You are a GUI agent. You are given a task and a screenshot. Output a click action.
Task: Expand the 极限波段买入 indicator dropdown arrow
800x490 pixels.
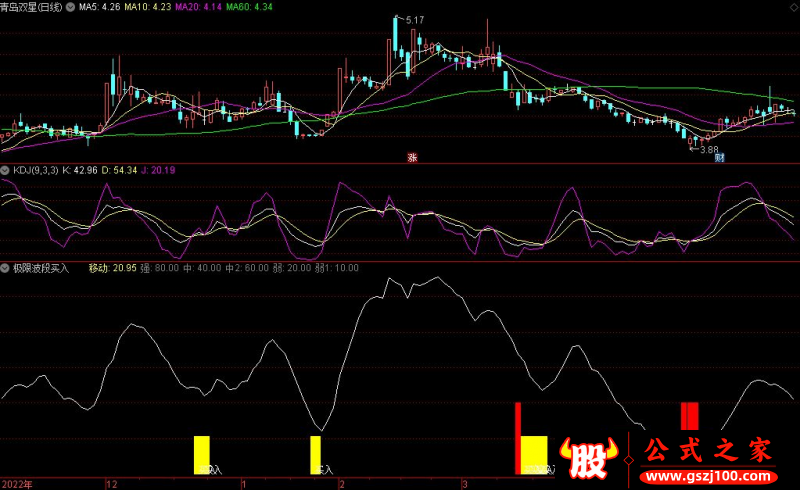(x=6, y=268)
